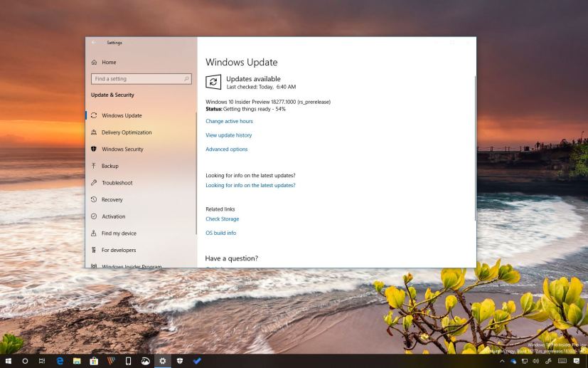588x368 pixels.
Task: Open File Explorer from the taskbar
Action: (77, 361)
